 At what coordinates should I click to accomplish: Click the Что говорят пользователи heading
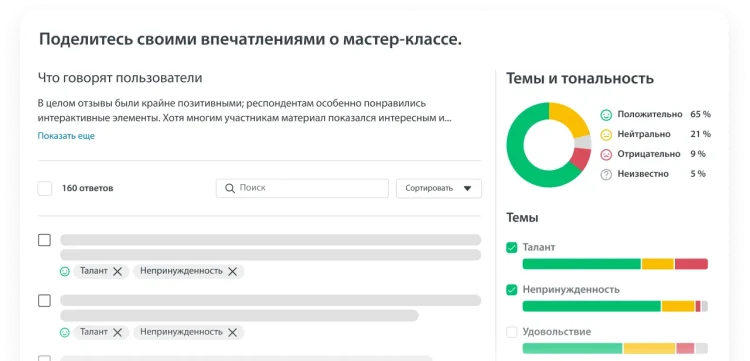[x=120, y=78]
